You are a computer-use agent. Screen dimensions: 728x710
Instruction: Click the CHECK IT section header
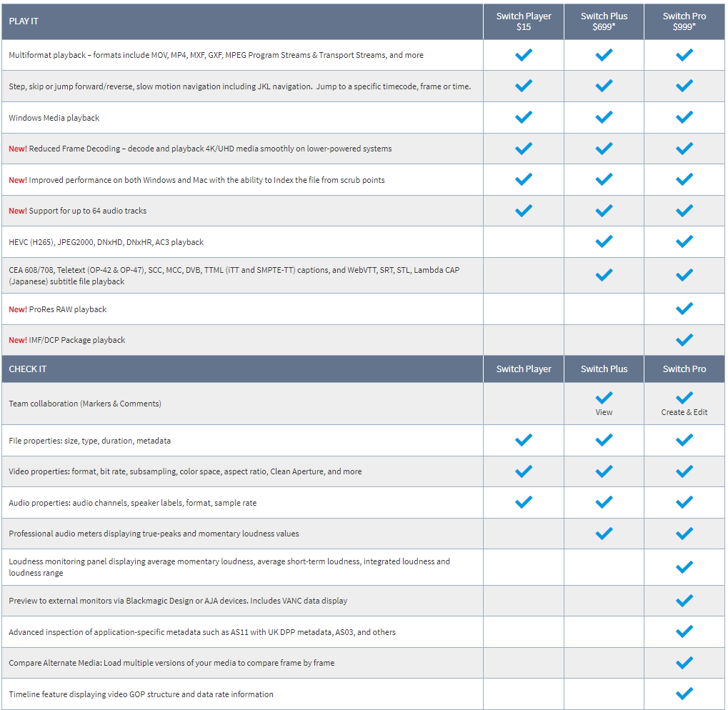coord(28,369)
